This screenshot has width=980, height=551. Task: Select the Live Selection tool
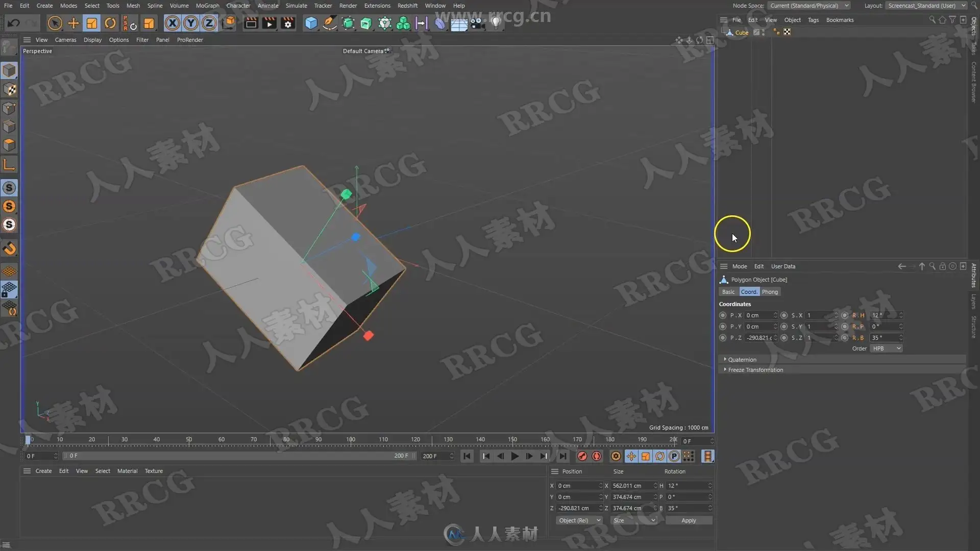(x=55, y=23)
